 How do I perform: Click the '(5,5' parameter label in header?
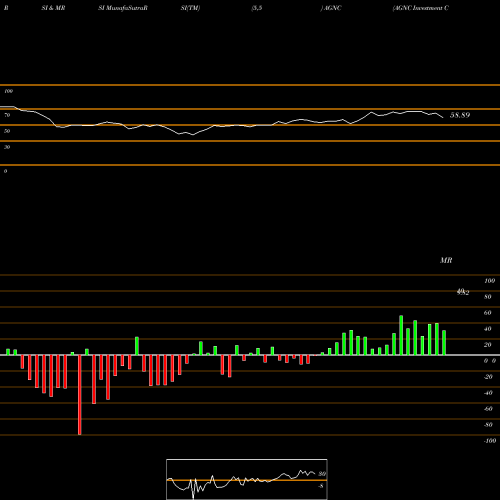tap(257, 8)
